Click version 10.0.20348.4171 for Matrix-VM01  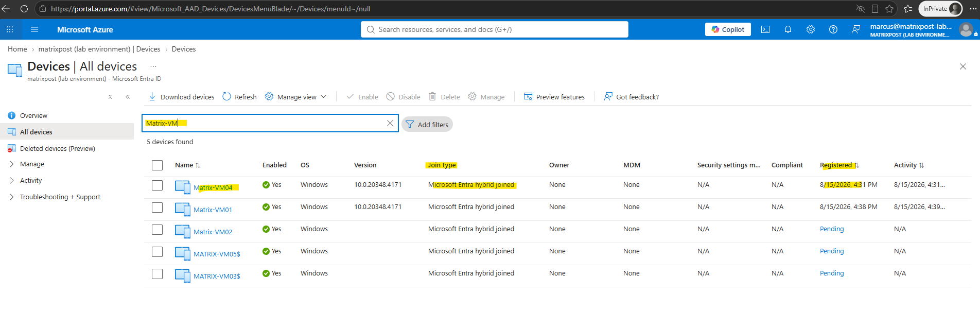378,207
